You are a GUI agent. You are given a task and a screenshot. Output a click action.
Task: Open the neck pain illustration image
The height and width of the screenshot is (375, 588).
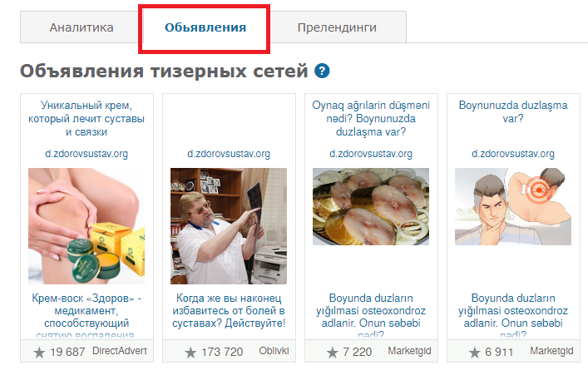click(x=513, y=207)
